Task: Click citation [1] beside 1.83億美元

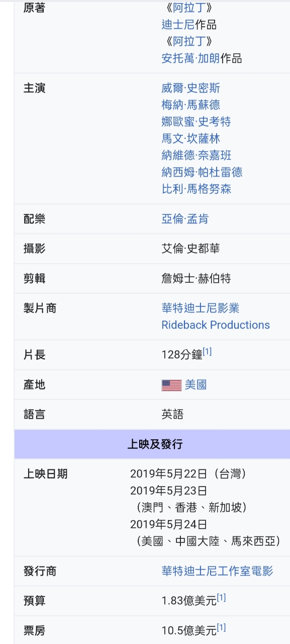Action: coord(221,598)
